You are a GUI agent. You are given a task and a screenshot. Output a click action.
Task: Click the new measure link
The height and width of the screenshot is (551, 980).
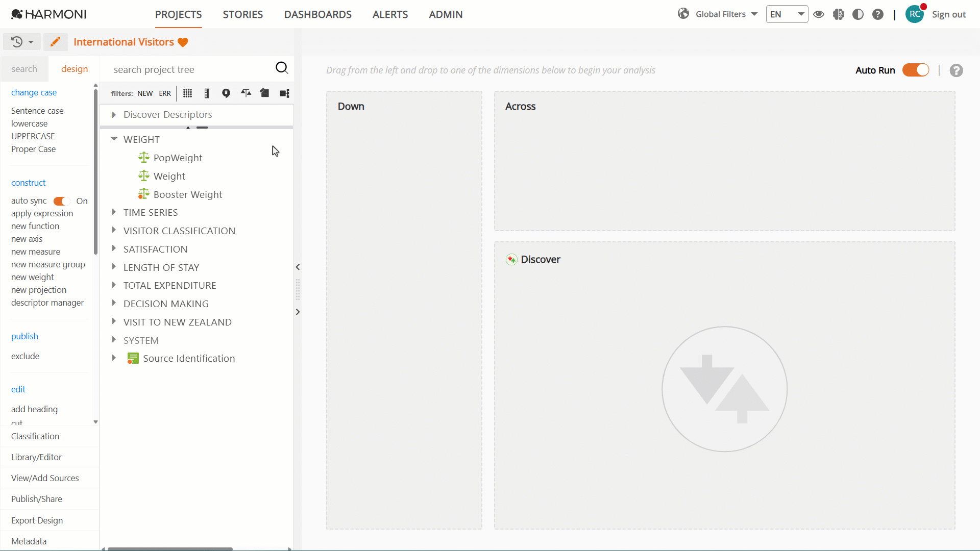[x=36, y=252]
